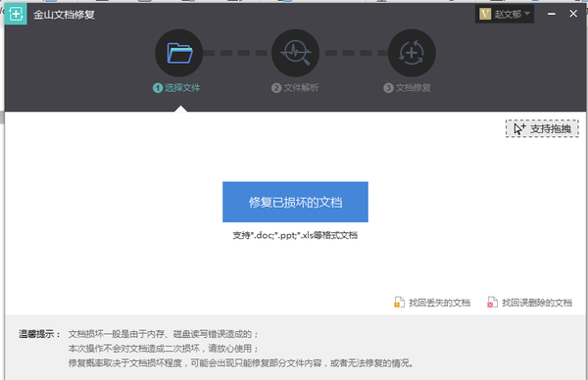Click the 修复已损坏的文档 button
588x380 pixels.
coord(296,202)
